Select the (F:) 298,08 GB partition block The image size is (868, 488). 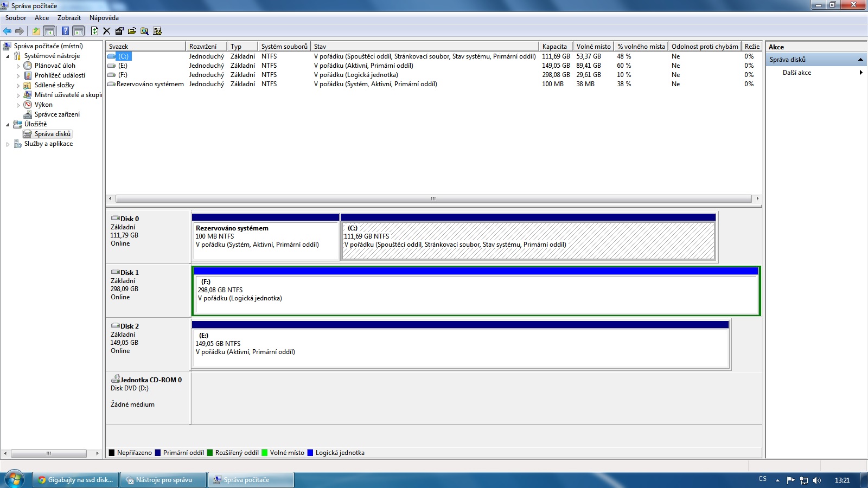tap(476, 291)
